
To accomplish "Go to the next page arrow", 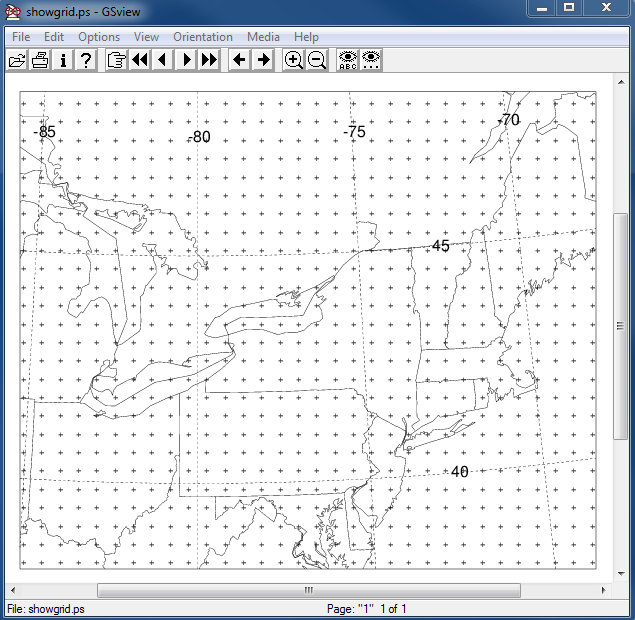I will [186, 60].
